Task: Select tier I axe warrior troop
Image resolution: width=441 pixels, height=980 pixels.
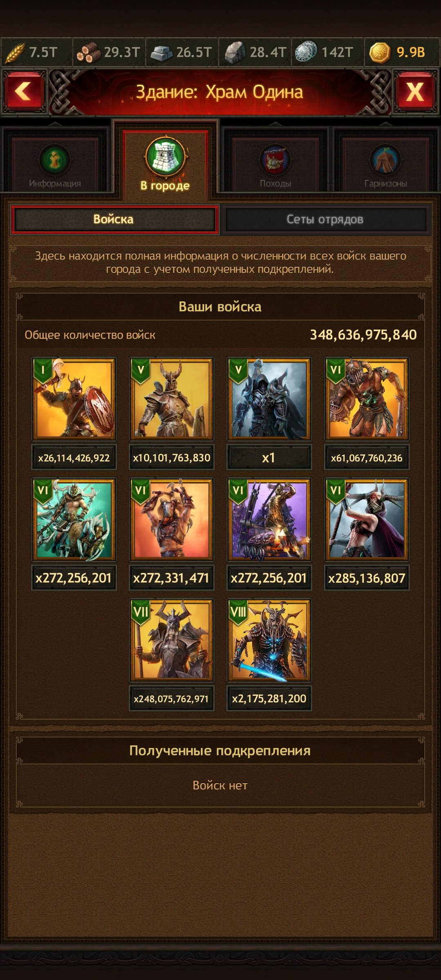Action: pos(74,399)
